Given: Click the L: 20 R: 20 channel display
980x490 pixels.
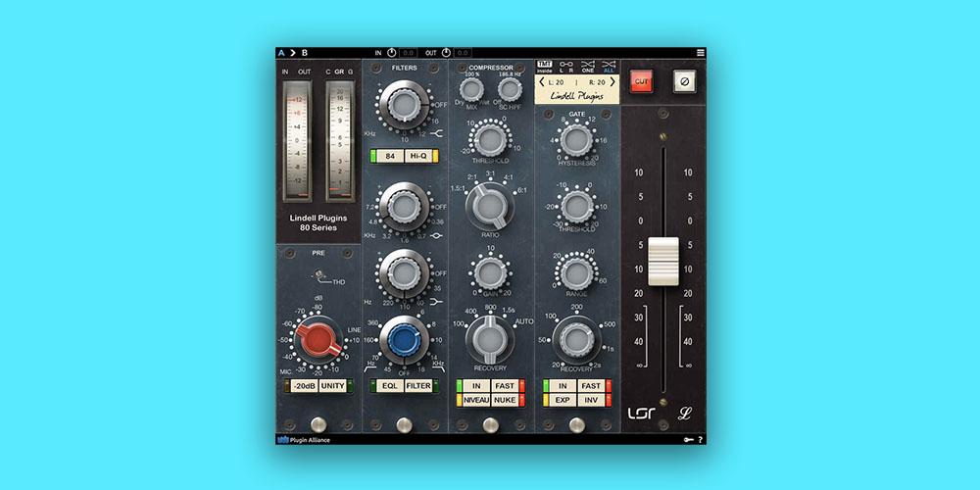Looking at the screenshot, I should (577, 82).
